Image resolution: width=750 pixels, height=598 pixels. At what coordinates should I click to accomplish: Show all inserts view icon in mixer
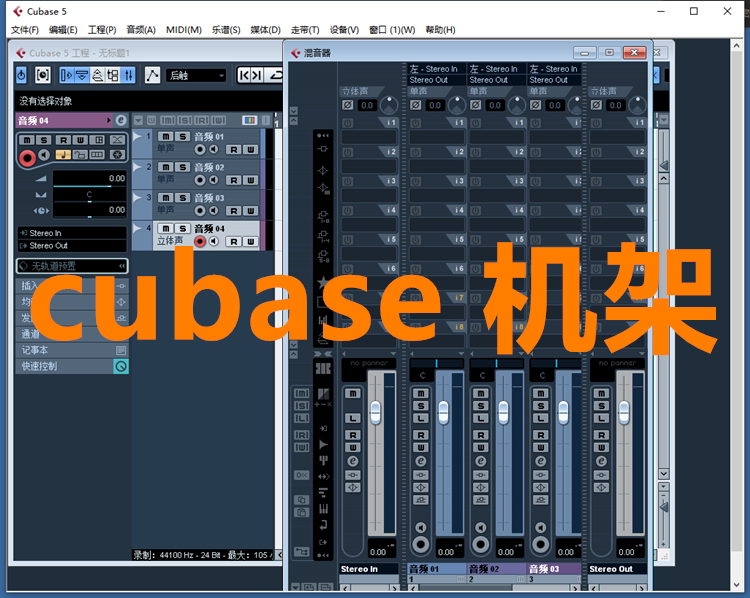323,149
